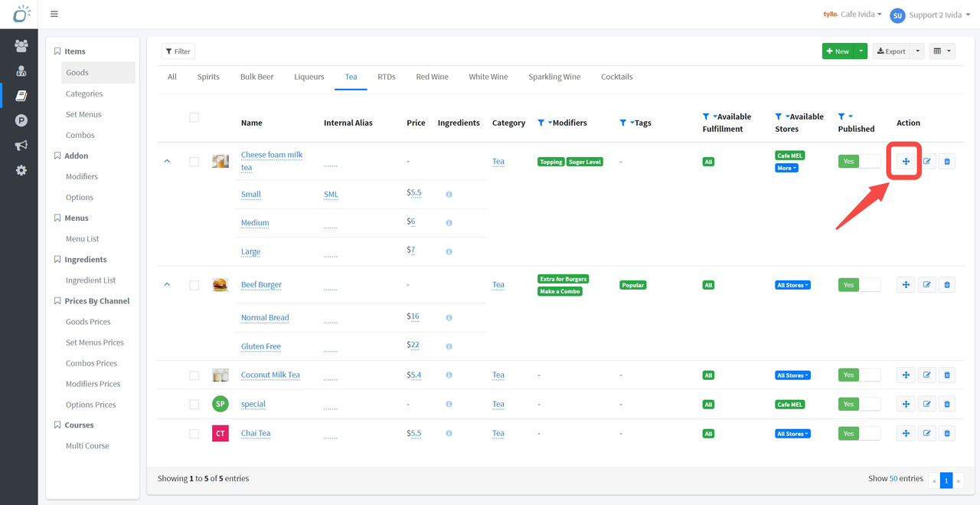Switch to the Cocktails tab
This screenshot has width=980, height=505.
click(616, 77)
